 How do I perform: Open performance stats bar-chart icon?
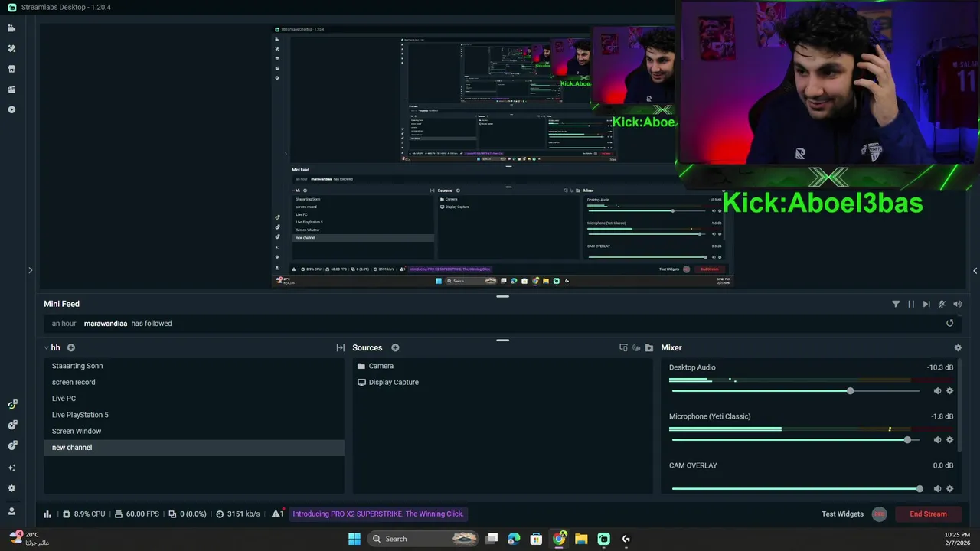47,514
